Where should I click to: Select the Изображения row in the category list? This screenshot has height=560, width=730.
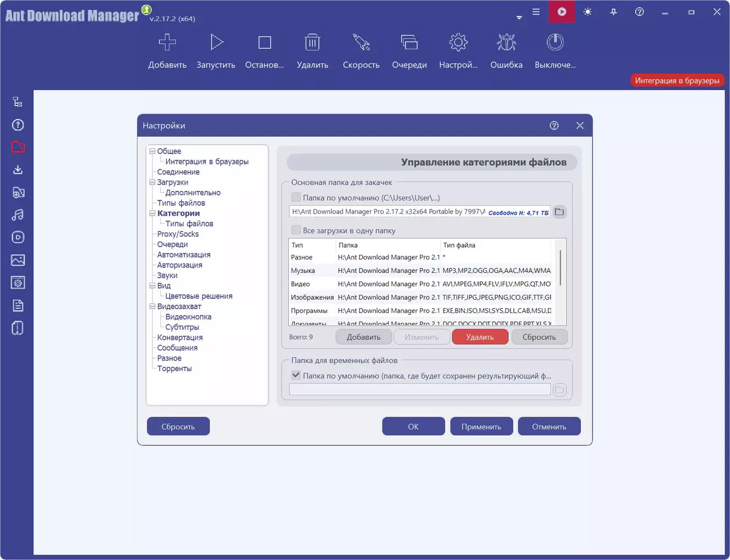pyautogui.click(x=421, y=297)
